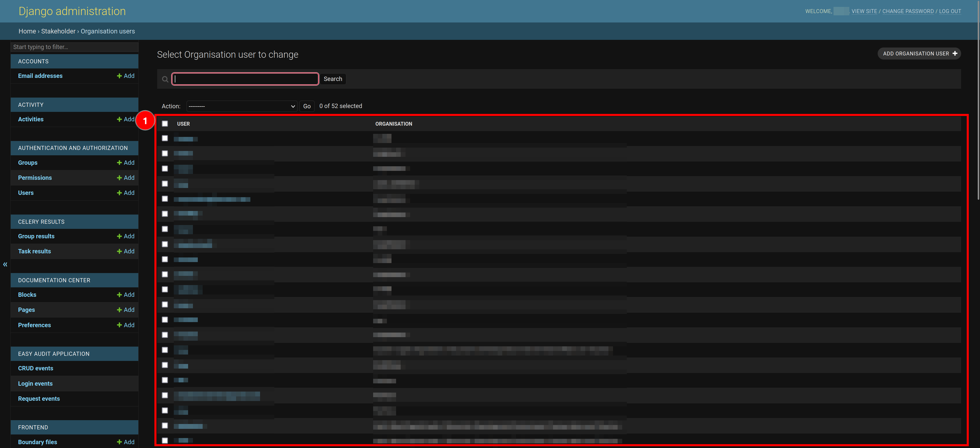Add a new Task results entry

coord(126,251)
